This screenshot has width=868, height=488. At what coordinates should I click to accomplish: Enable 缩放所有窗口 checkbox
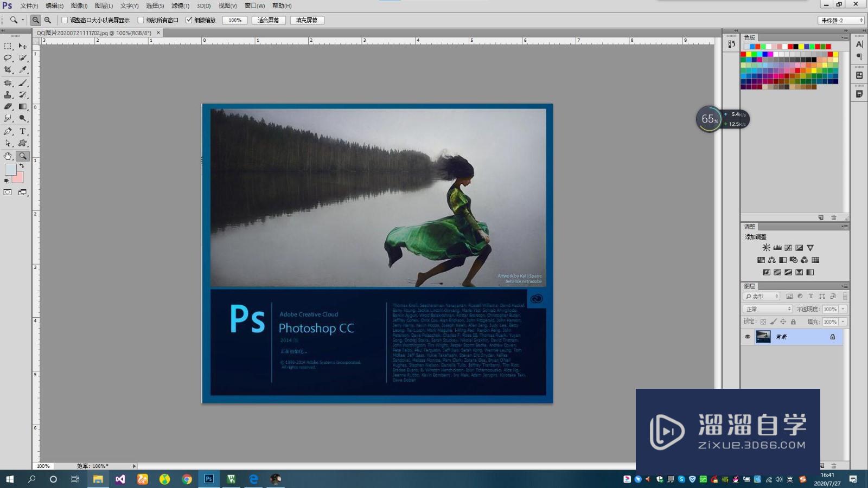pos(141,20)
